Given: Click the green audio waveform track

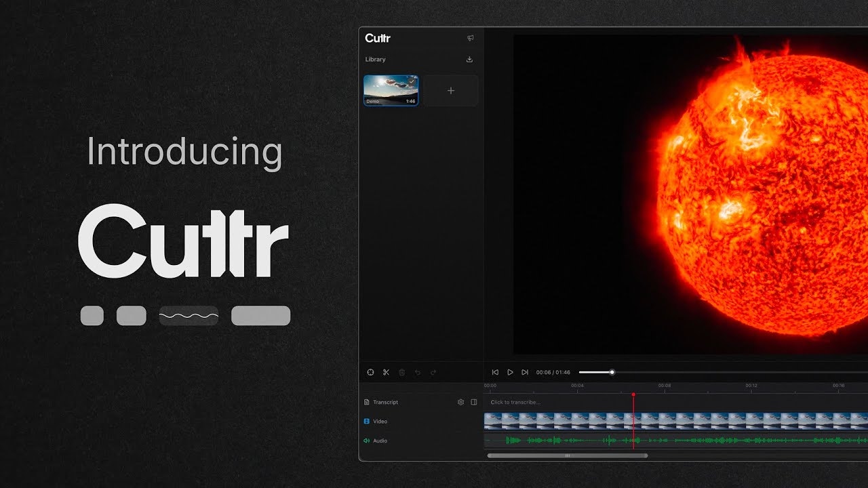Looking at the screenshot, I should point(676,441).
